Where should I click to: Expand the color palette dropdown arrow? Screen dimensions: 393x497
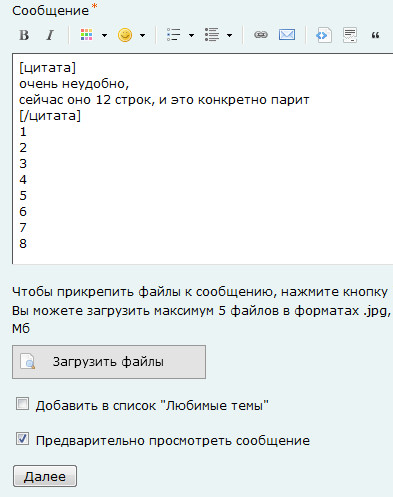pyautogui.click(x=104, y=35)
